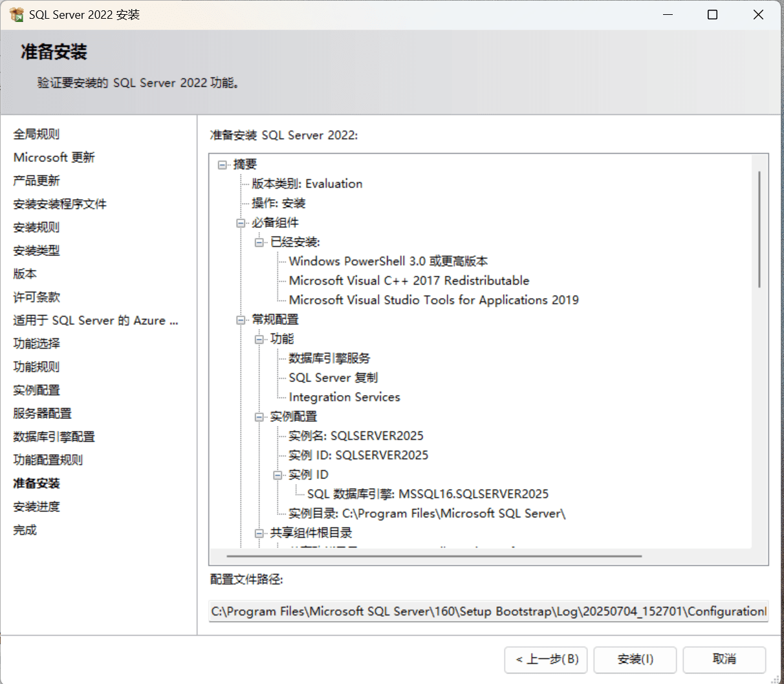Select the 服务器配置 step

point(42,413)
